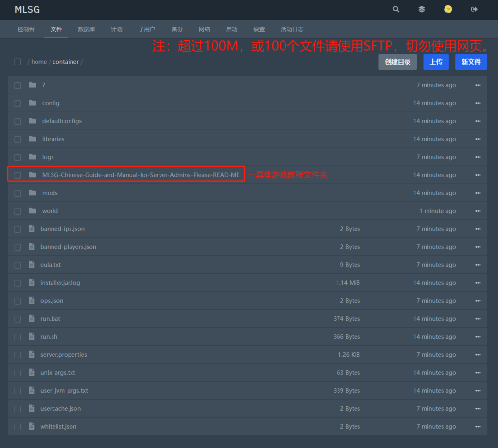Viewport: 498px width, 448px height.
Task: Click the account avatar icon
Action: point(448,9)
